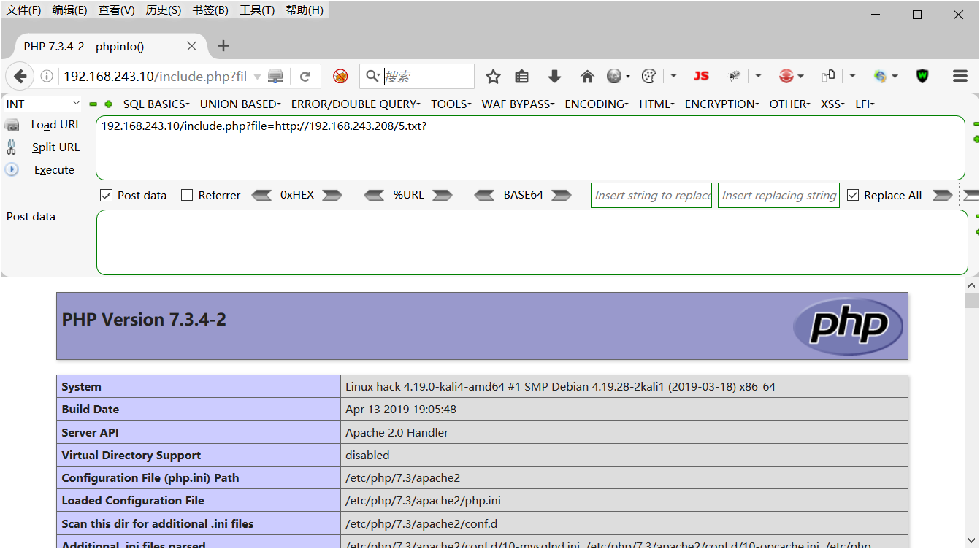Open the 书签(B) menu
This screenshot has height=549, width=980.
(210, 10)
